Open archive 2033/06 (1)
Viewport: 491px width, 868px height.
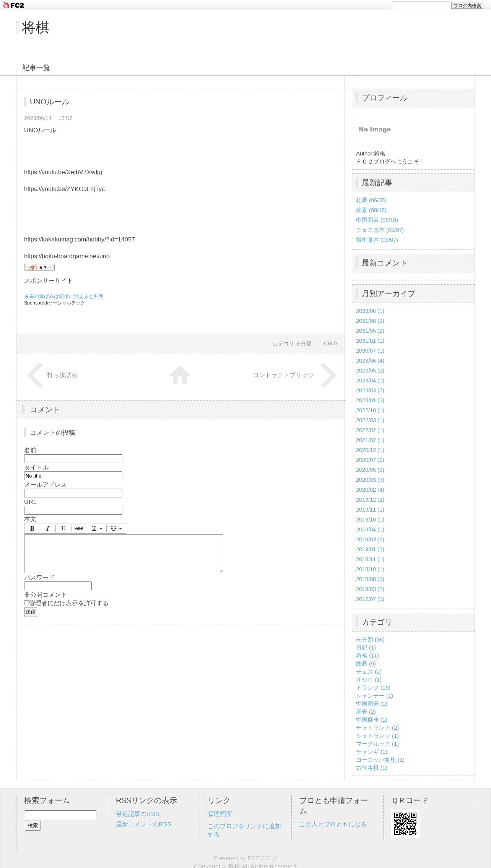click(370, 311)
